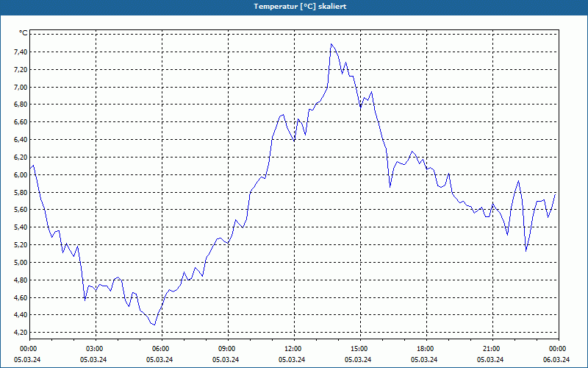Click the 5,60 y-axis value
The height and width of the screenshot is (368, 588).
(x=21, y=210)
